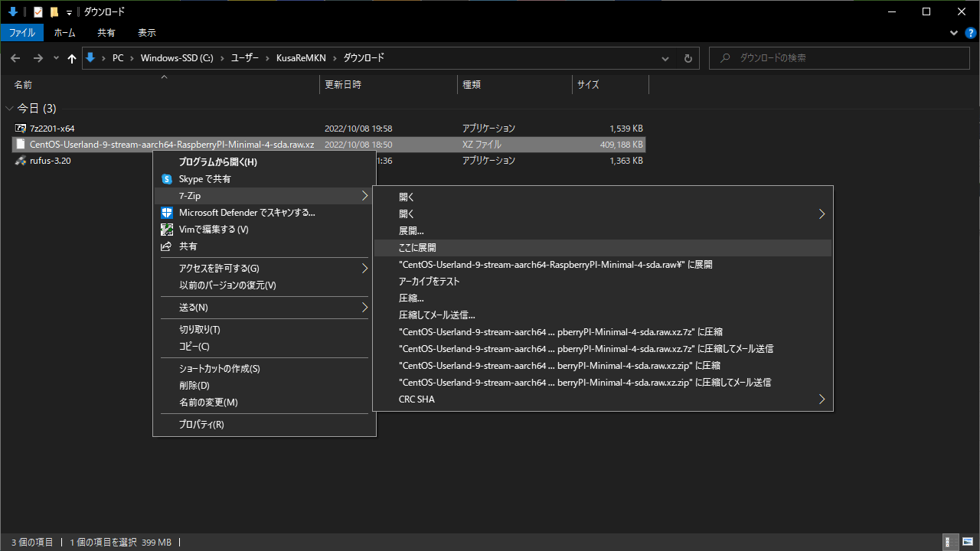Screen dimensions: 980x551
Task: Go up one folder level
Action: [72, 58]
